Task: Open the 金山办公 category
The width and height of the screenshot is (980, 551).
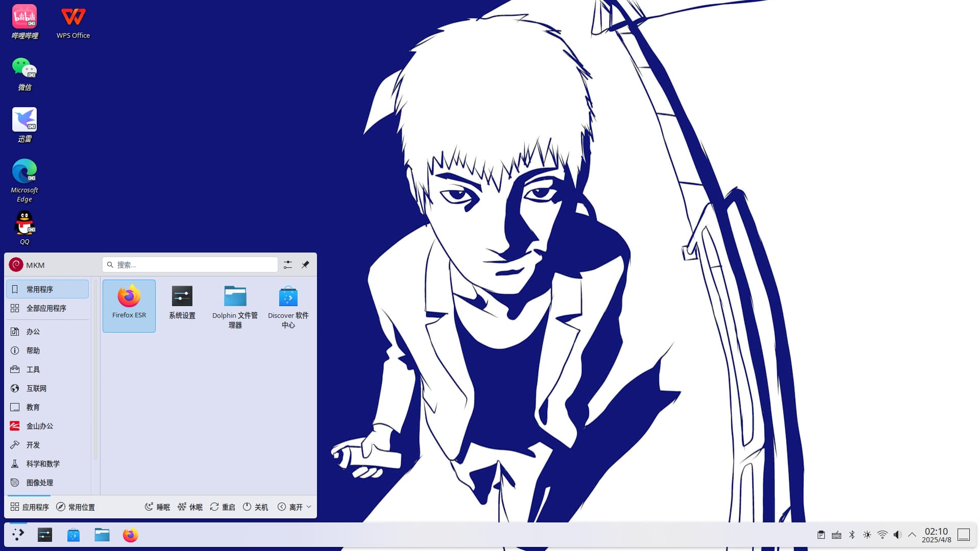Action: [x=47, y=426]
